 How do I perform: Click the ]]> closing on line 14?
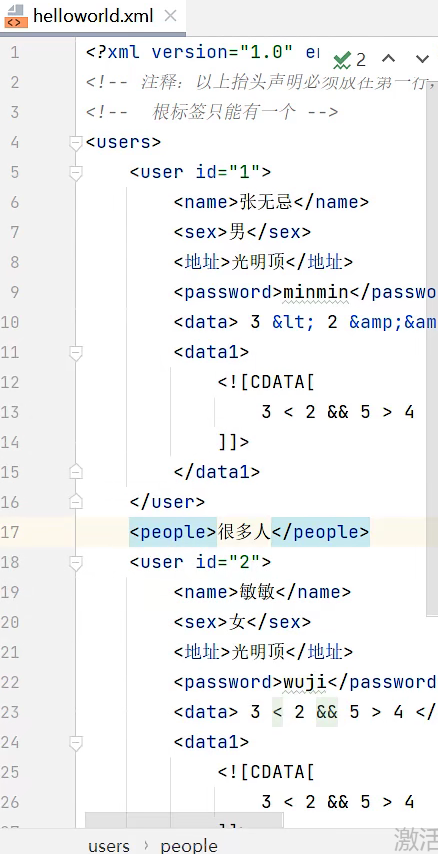pyautogui.click(x=234, y=442)
